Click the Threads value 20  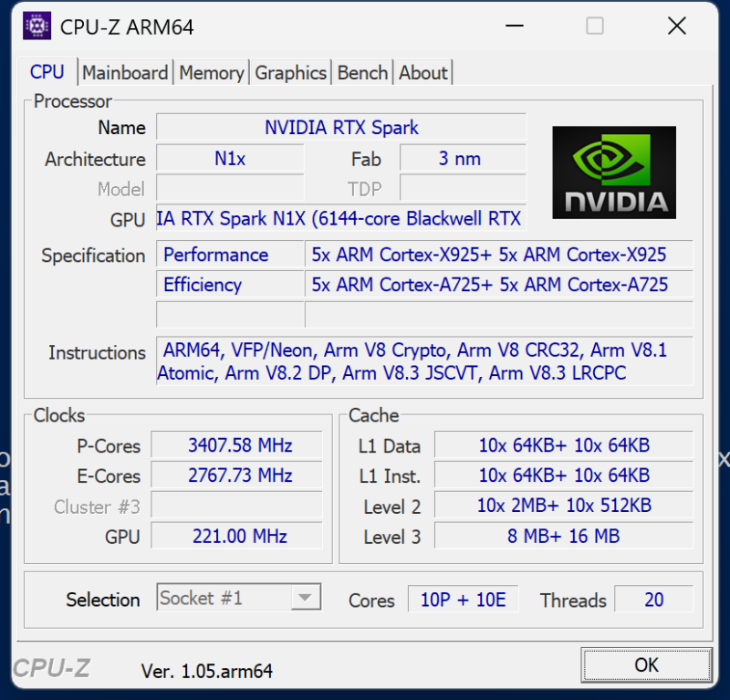click(x=653, y=599)
